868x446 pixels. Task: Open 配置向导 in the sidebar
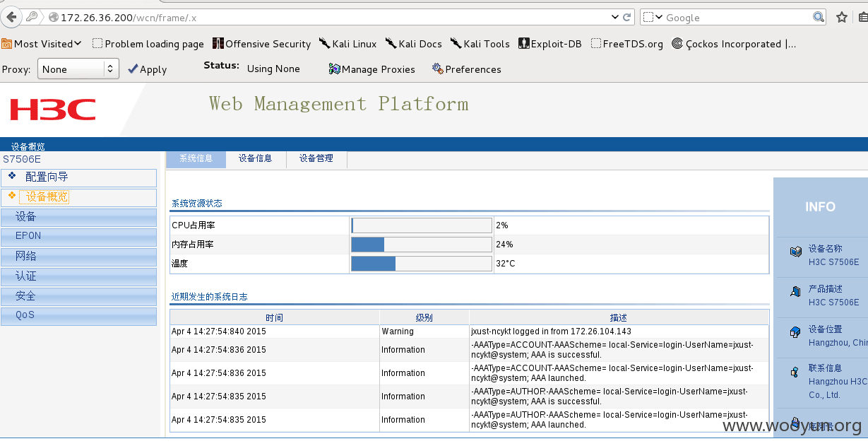coord(79,177)
